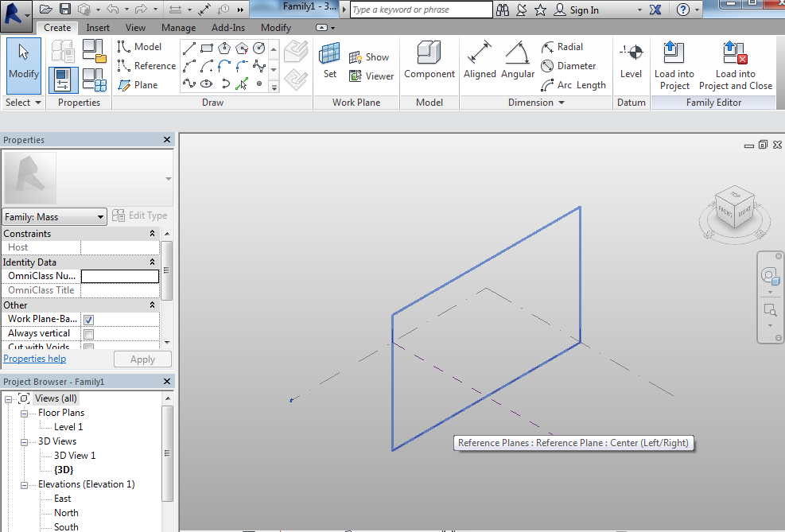The image size is (785, 532).
Task: Open the Properties help link
Action: click(x=35, y=359)
